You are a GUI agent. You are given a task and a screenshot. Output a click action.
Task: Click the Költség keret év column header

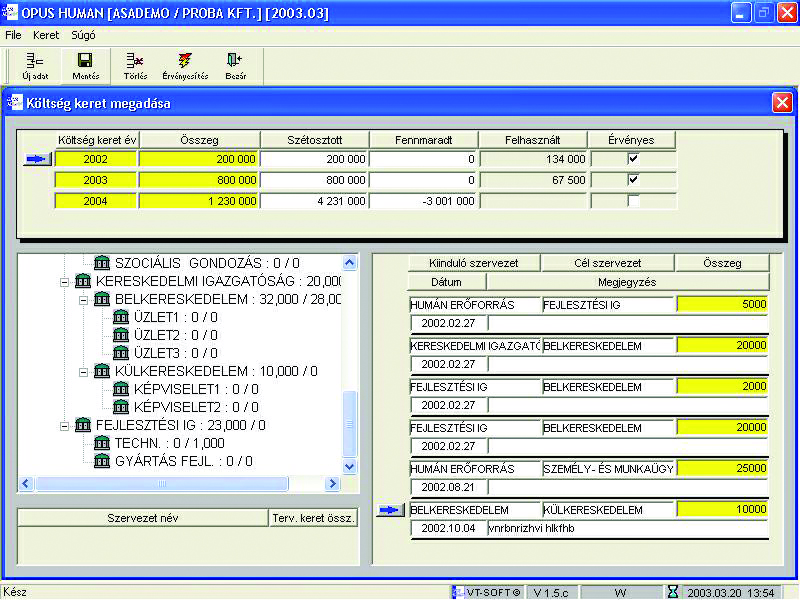click(97, 140)
